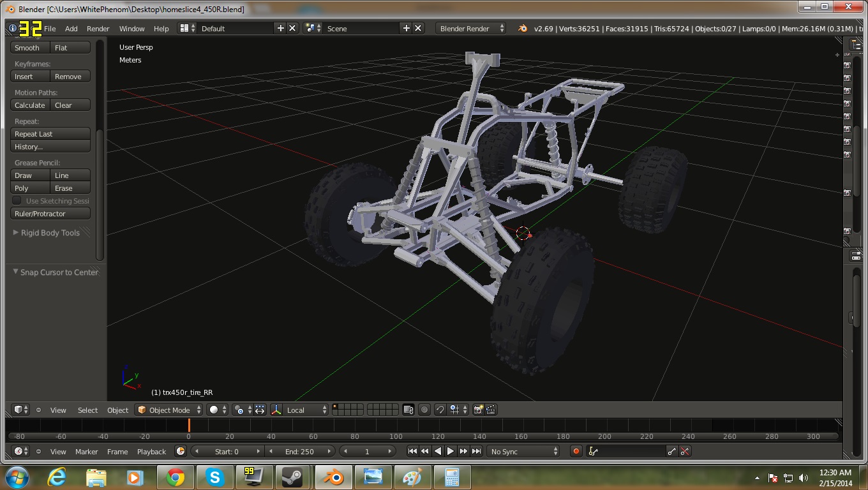Click the active keying set field
Image resolution: width=868 pixels, height=490 pixels.
coord(626,451)
